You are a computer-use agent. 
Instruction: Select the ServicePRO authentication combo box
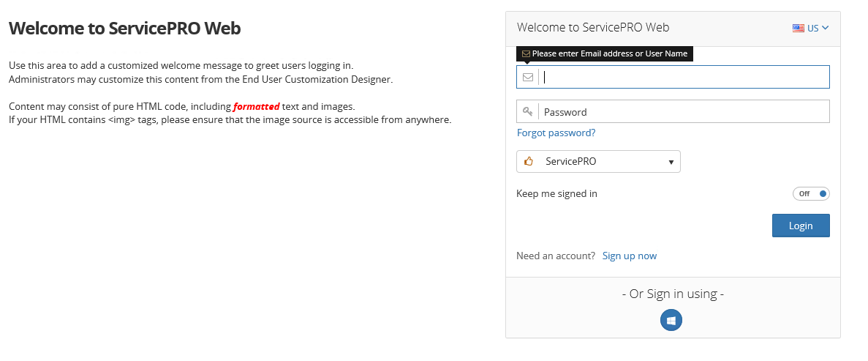point(598,161)
